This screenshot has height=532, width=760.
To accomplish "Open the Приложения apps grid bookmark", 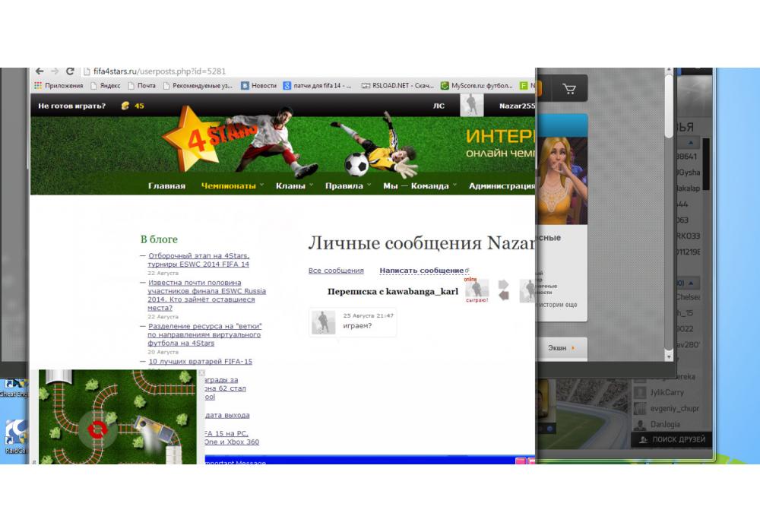I will point(59,86).
